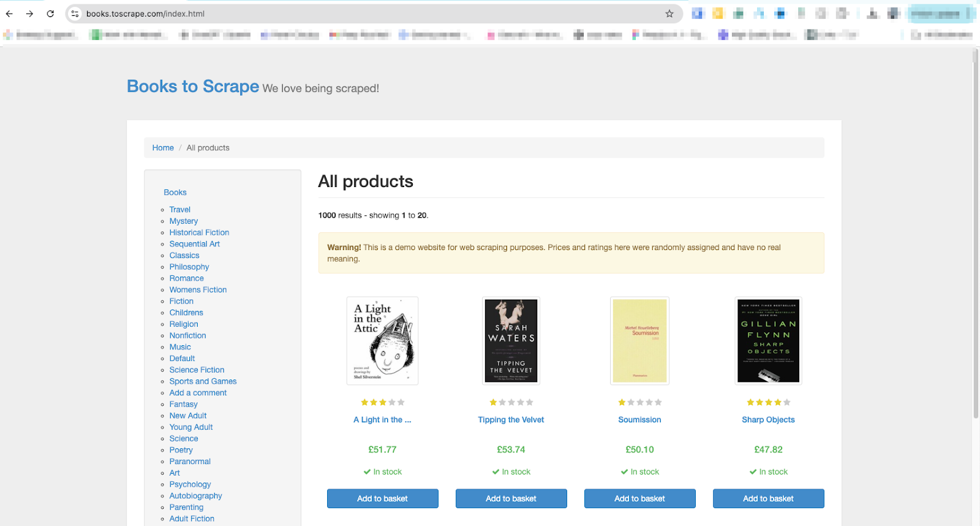Open the Religion category
980x526 pixels.
[184, 324]
